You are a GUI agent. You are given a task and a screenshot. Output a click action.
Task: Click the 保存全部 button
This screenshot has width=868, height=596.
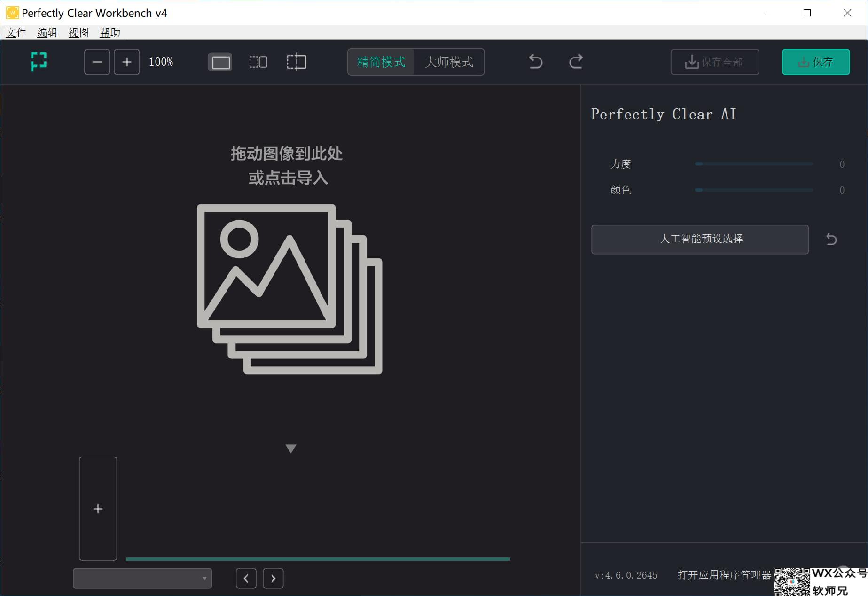click(715, 62)
